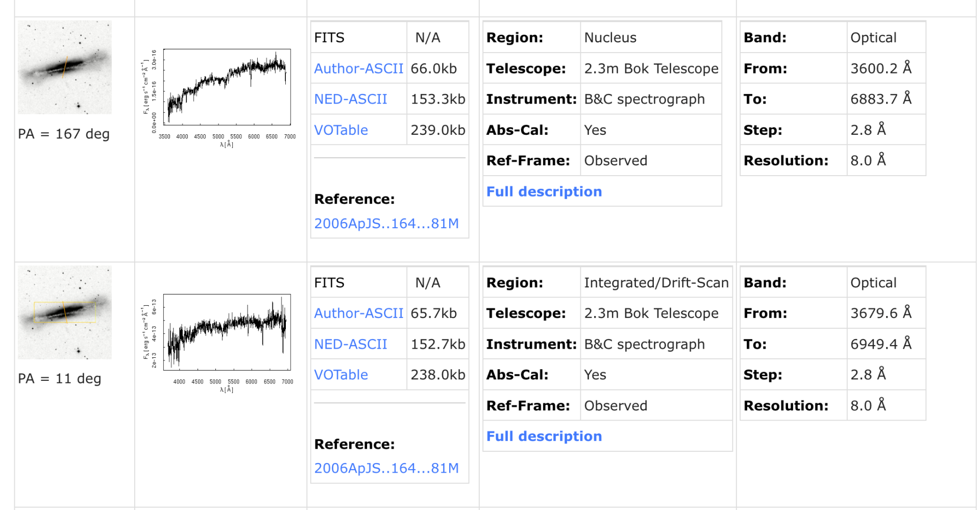Image resolution: width=980 pixels, height=510 pixels.
Task: Click the '6949.4 Å' To value
Action: tap(881, 344)
